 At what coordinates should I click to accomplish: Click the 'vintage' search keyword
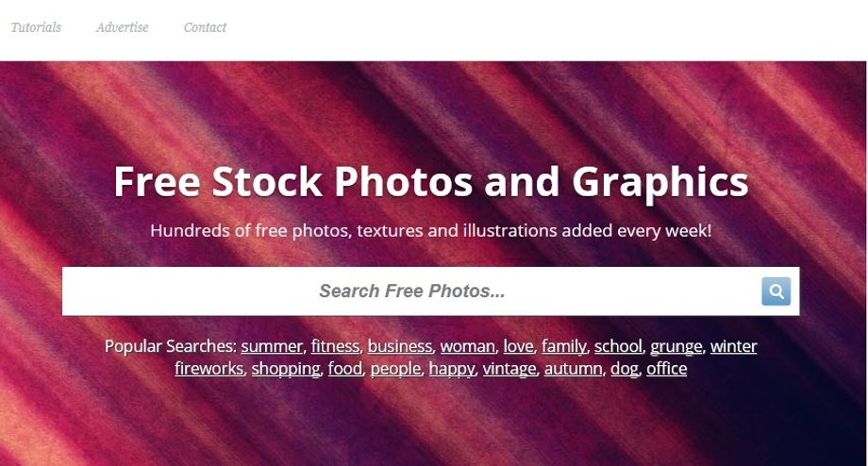(x=509, y=369)
